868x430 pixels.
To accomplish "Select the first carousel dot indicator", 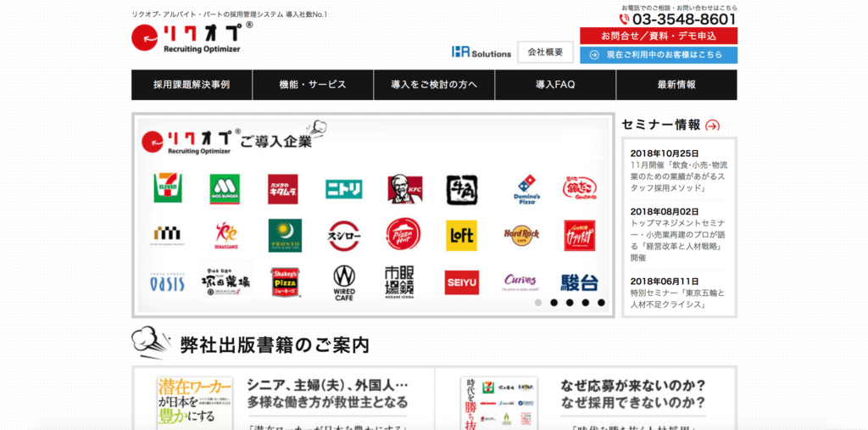I will click(x=538, y=303).
